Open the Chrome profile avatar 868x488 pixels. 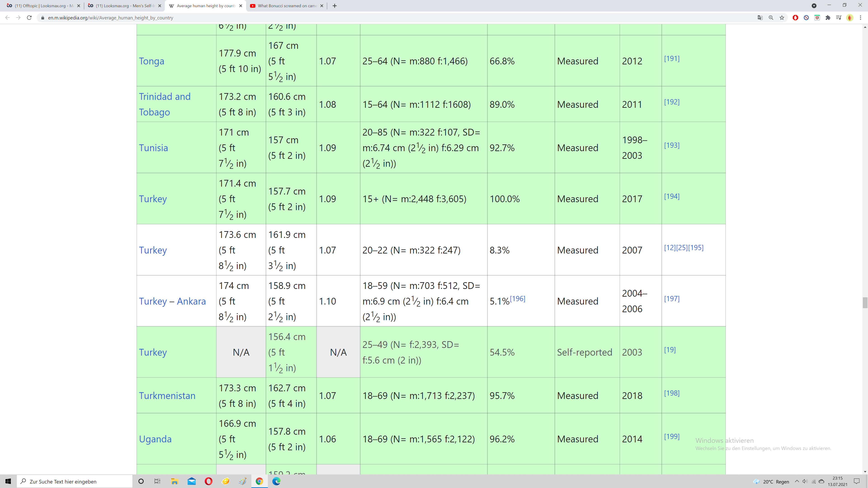click(850, 18)
